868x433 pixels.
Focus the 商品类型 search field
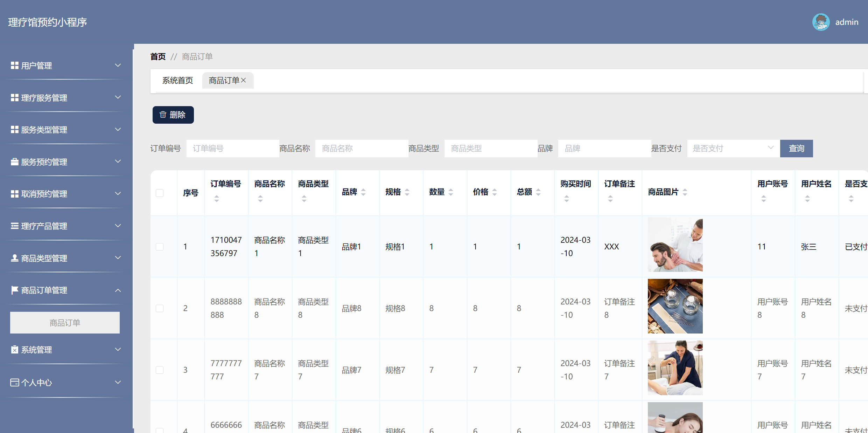click(x=491, y=149)
